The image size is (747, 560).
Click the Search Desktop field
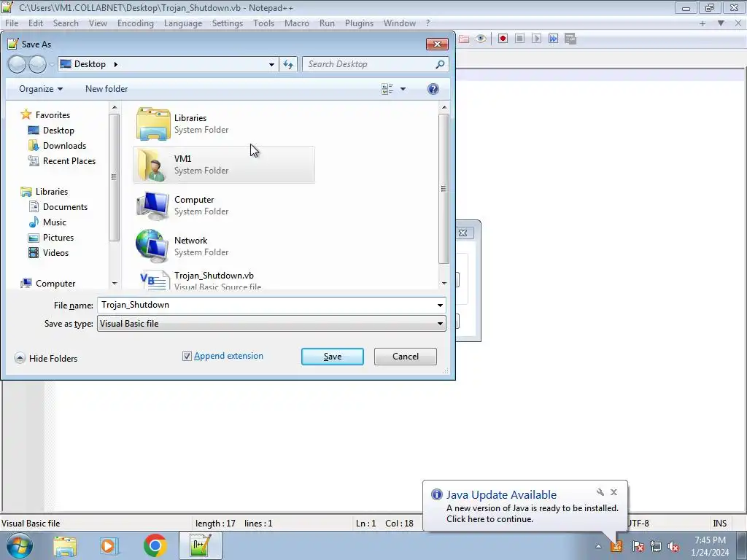[369, 64]
